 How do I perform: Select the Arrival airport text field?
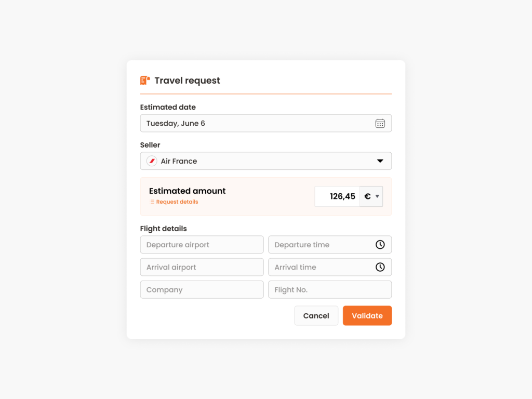pyautogui.click(x=202, y=267)
